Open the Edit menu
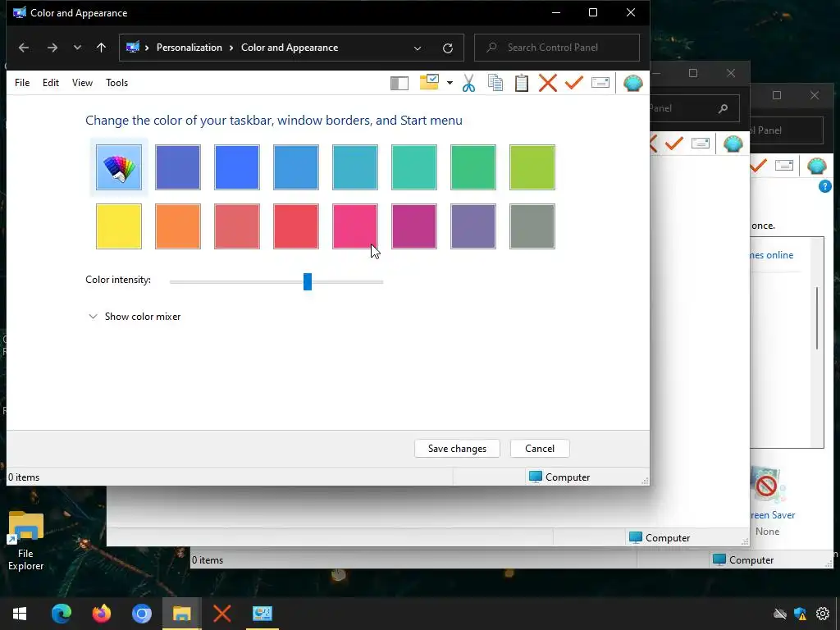 [51, 83]
